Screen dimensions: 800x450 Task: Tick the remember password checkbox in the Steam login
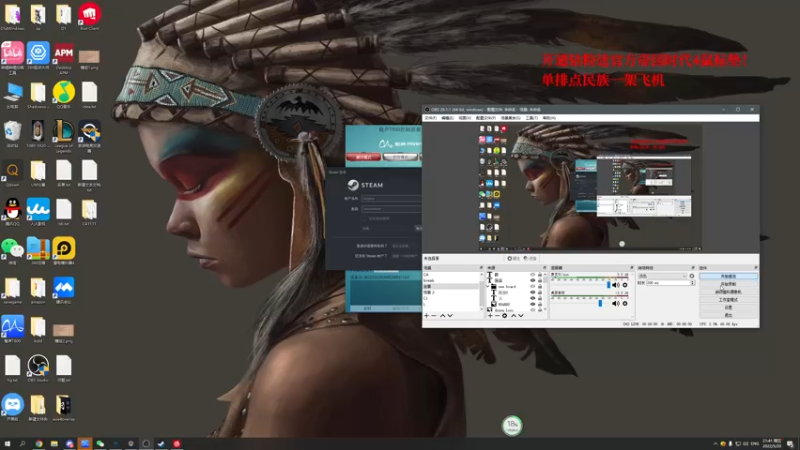pos(364,218)
